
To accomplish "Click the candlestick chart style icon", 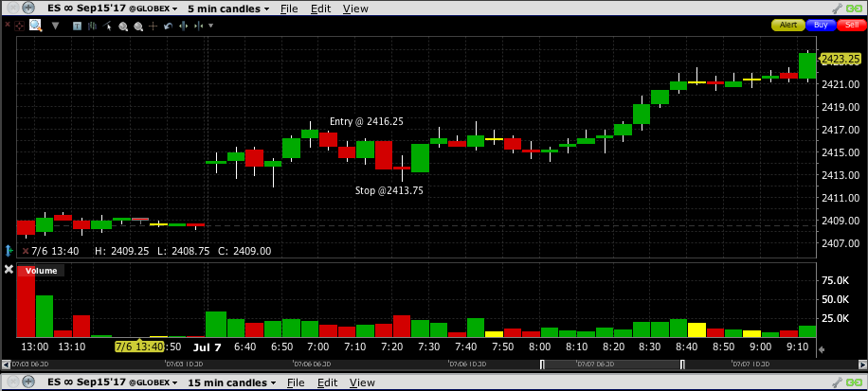I will pos(93,26).
